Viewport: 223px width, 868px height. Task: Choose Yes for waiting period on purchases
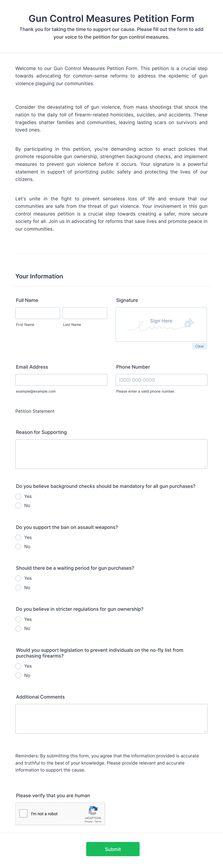(x=18, y=578)
